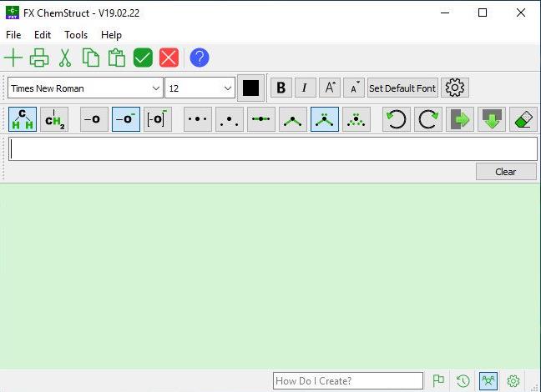541x392 pixels.
Task: Choose the bent dots layout icon
Action: coord(230,119)
